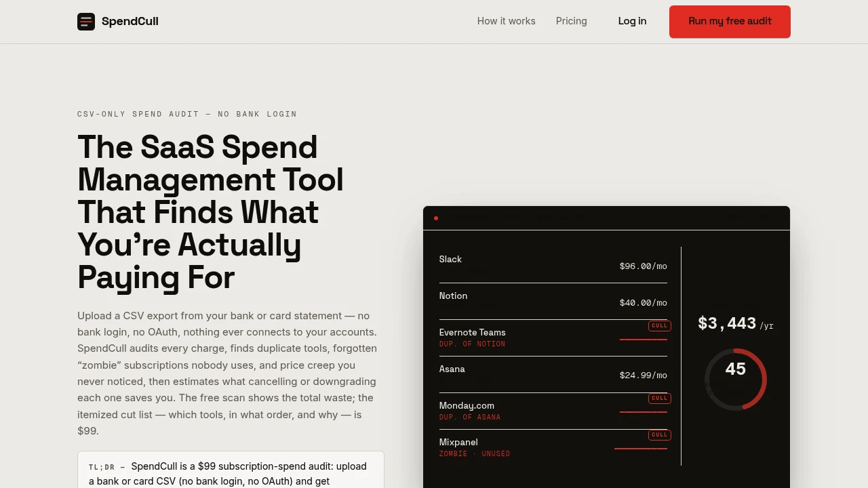Click the SpendCull logo icon
Screen dimensions: 868x488
86,22
